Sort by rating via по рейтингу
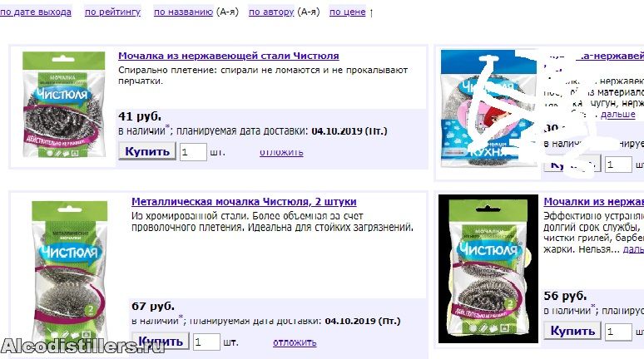This screenshot has height=359, width=644. coord(112,12)
